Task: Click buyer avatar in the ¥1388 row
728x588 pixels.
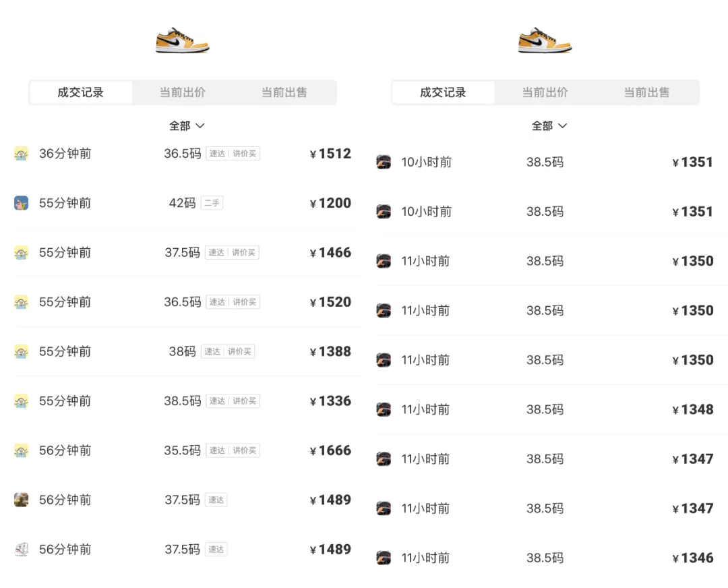Action: pyautogui.click(x=21, y=351)
